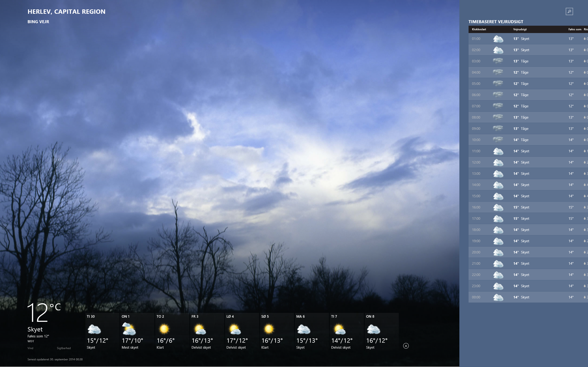Click the Klokkeslæt column header

tap(479, 29)
